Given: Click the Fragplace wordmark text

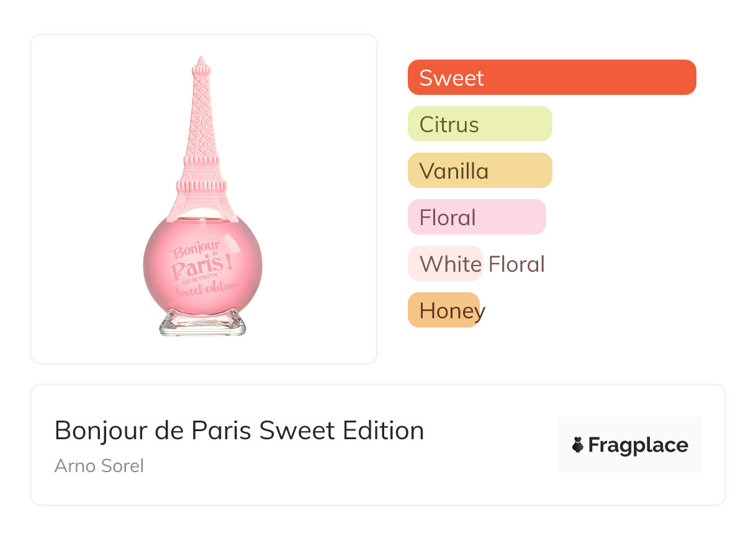Looking at the screenshot, I should click(x=638, y=445).
